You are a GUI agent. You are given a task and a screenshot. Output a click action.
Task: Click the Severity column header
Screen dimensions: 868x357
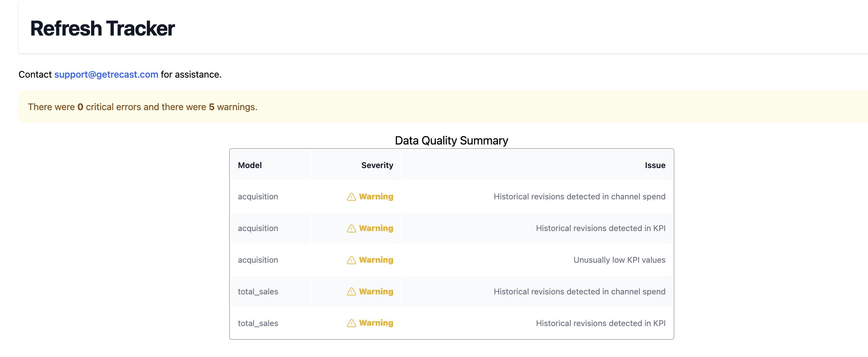pos(377,165)
